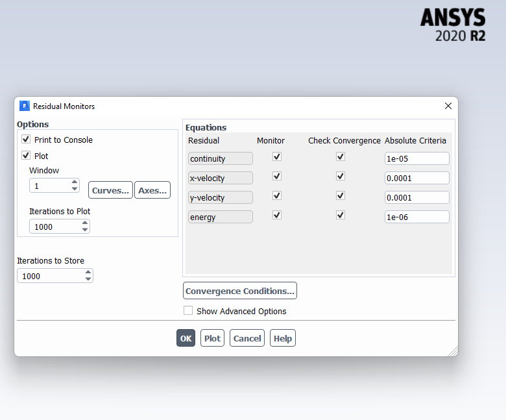Close the Residual Monitors dialog
Viewport: 506px width, 420px height.
448,106
